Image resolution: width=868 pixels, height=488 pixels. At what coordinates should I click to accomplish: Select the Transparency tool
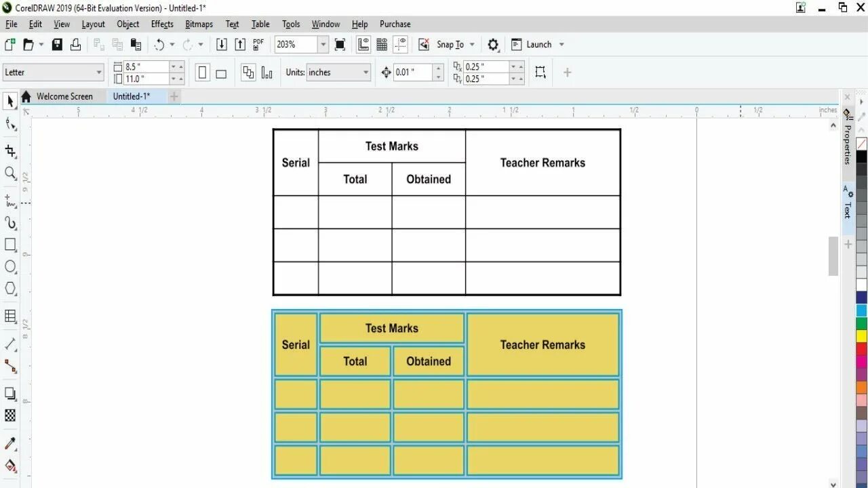point(10,415)
